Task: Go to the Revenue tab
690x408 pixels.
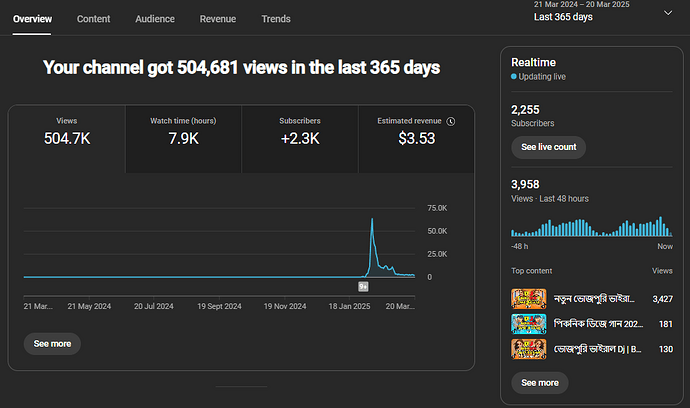Action: point(218,19)
